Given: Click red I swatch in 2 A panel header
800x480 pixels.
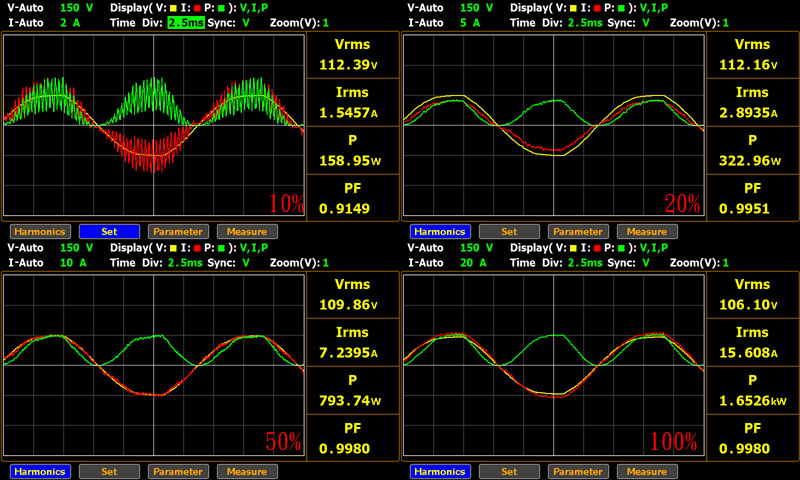Looking at the screenshot, I should 197,8.
